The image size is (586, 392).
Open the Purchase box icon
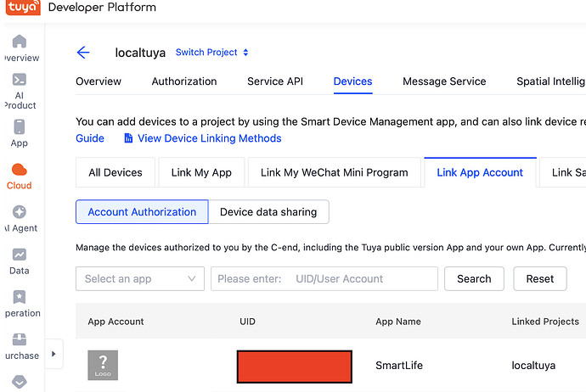[x=20, y=339]
